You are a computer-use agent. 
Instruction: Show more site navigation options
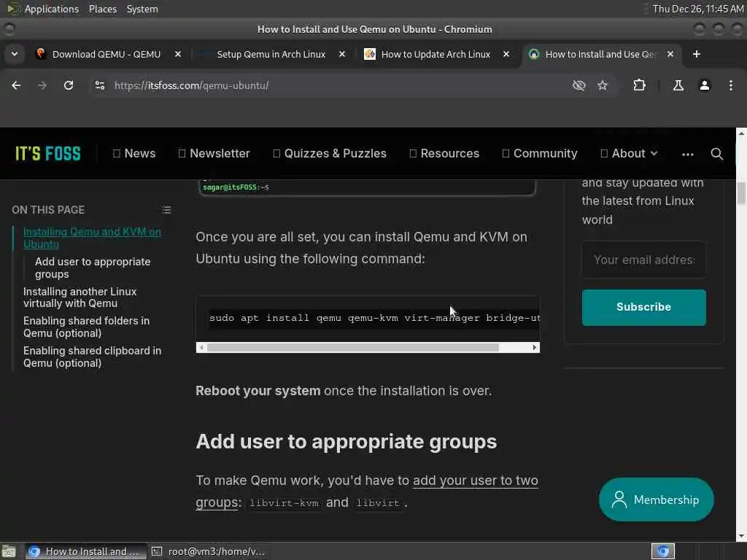click(x=687, y=154)
